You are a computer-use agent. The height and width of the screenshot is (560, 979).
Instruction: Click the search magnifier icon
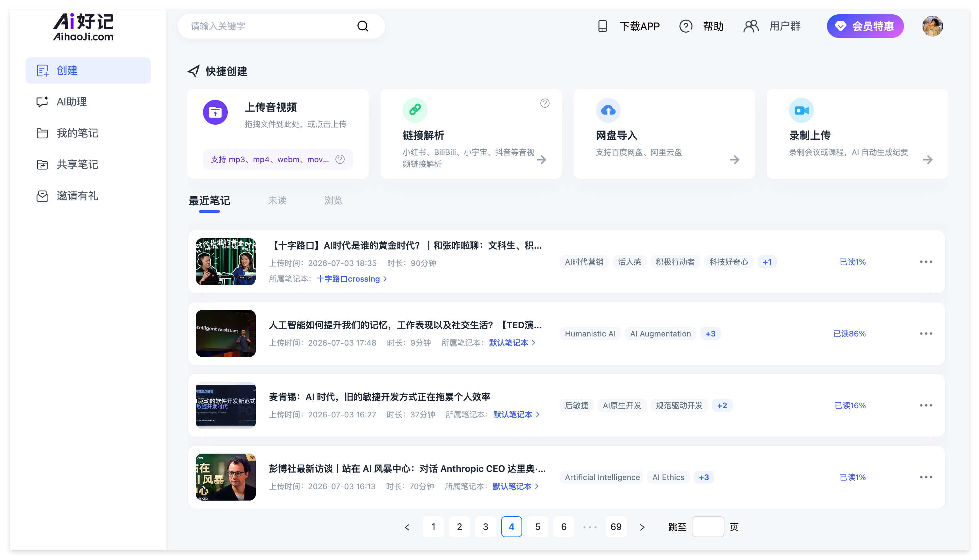(x=363, y=26)
